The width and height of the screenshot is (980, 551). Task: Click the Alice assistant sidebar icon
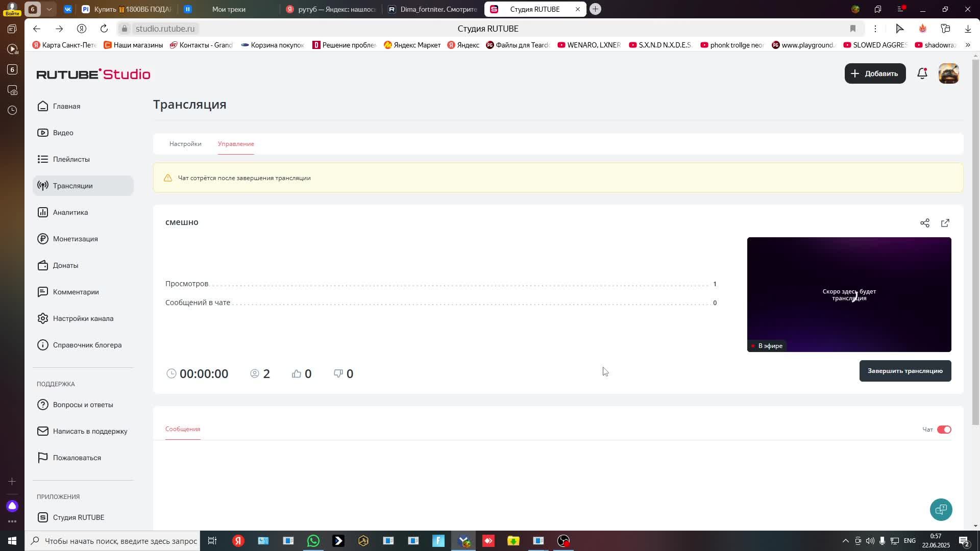(12, 506)
